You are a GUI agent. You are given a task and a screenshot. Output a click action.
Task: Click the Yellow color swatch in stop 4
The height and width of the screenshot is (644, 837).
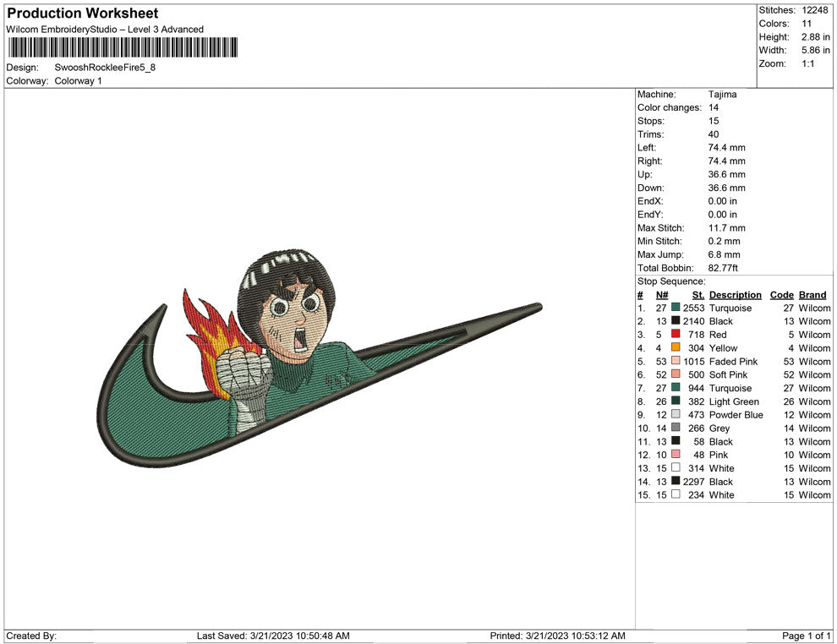tap(676, 348)
